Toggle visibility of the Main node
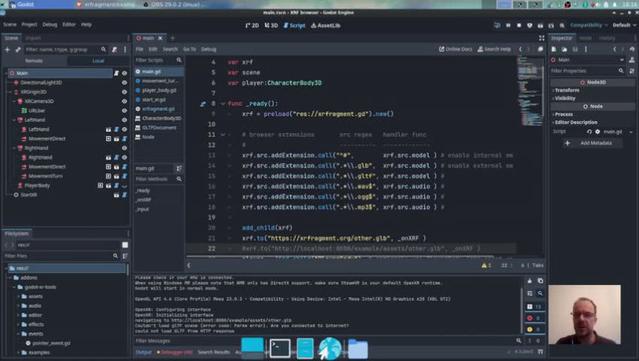The width and height of the screenshot is (639, 361). tap(124, 73)
